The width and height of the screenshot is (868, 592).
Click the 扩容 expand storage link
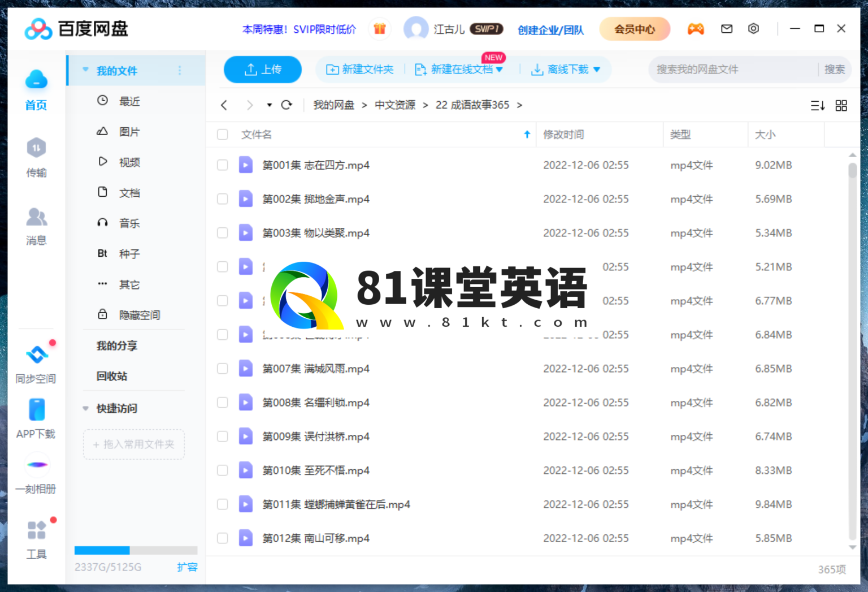187,567
